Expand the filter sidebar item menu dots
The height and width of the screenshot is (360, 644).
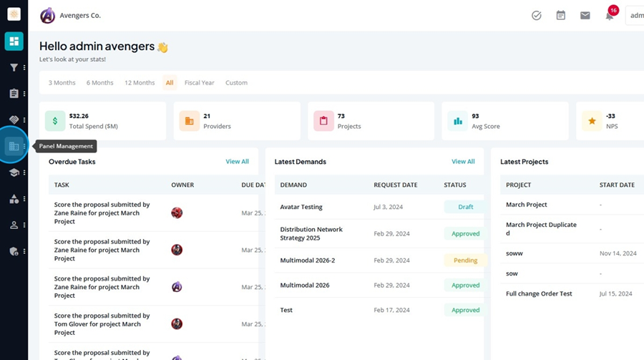[24, 67]
